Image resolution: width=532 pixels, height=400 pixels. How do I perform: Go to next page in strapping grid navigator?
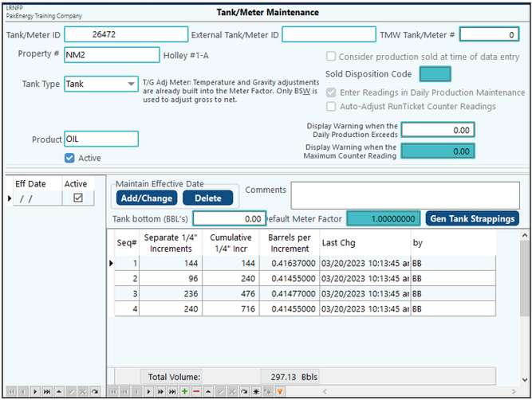[x=160, y=391]
